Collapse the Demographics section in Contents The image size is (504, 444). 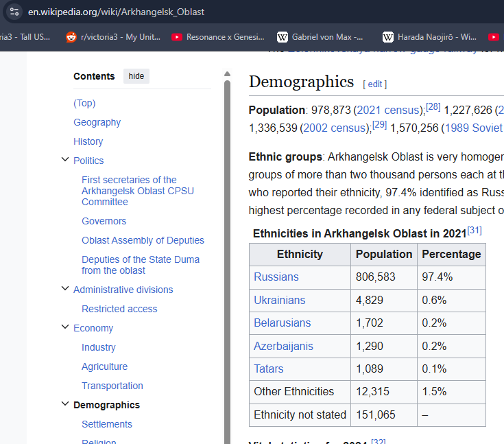coord(65,404)
